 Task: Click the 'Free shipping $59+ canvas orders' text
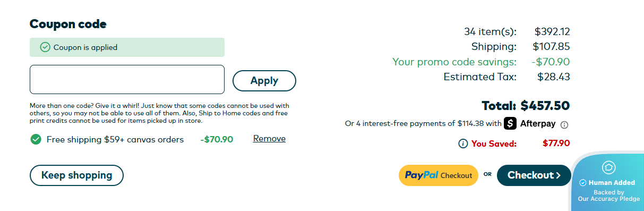(x=115, y=139)
